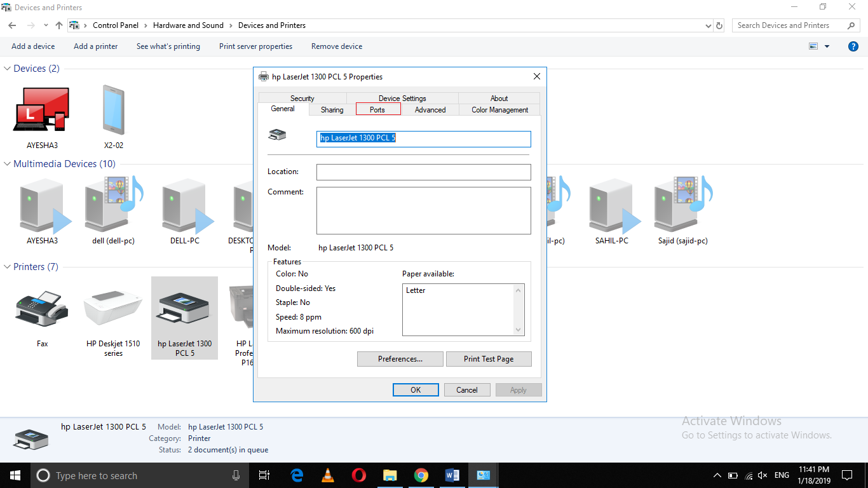Open VLC media player from the taskbar
This screenshot has width=868, height=488.
(327, 475)
